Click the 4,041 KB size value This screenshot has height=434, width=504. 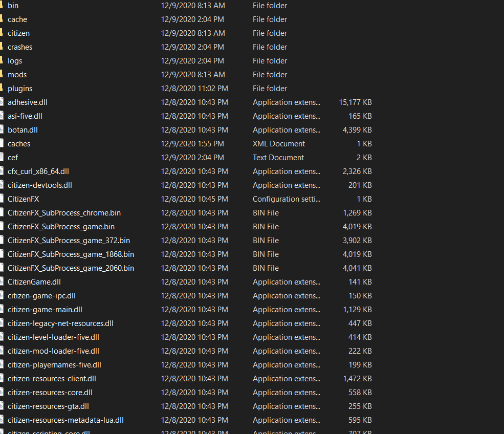[x=357, y=268]
